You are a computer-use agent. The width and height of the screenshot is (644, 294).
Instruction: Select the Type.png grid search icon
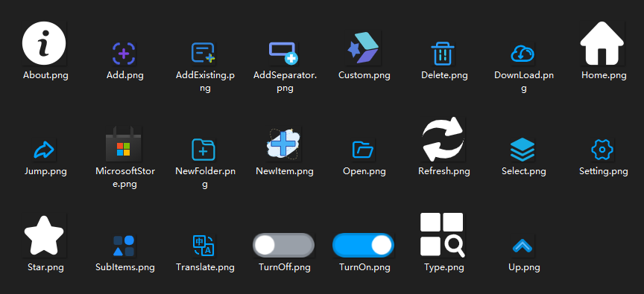pos(443,235)
